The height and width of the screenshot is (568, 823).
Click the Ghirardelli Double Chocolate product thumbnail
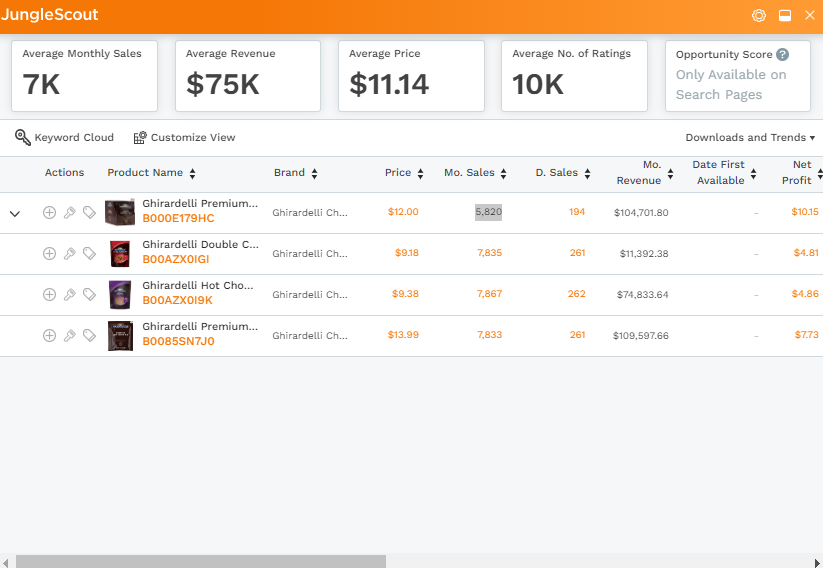tap(120, 254)
